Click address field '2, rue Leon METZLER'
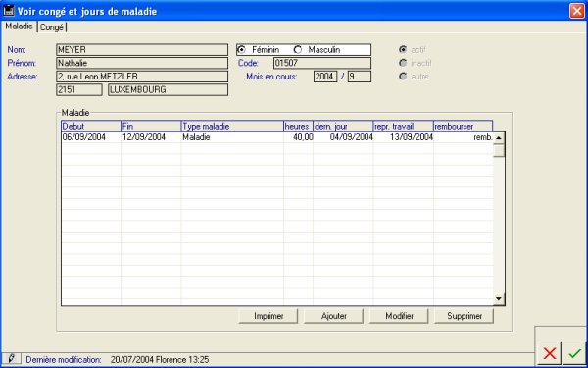 pos(142,77)
